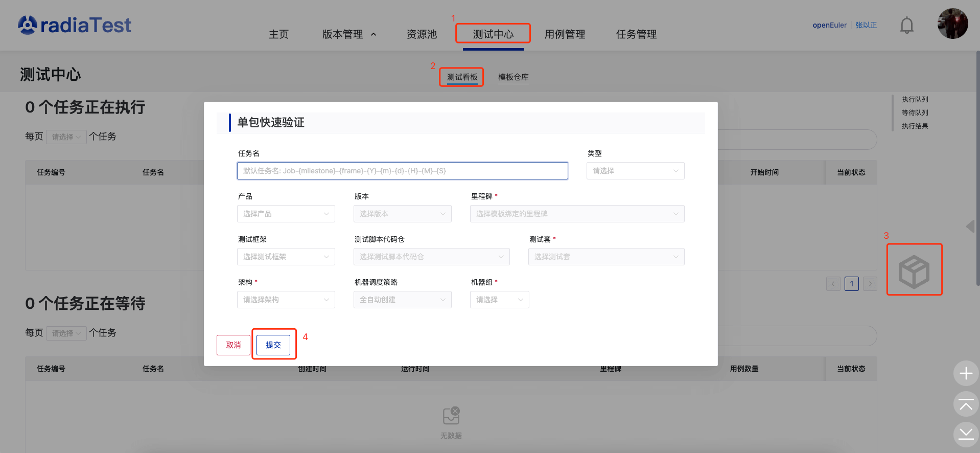Expand the 选择产品 product dropdown
The width and height of the screenshot is (980, 453).
pyautogui.click(x=286, y=214)
